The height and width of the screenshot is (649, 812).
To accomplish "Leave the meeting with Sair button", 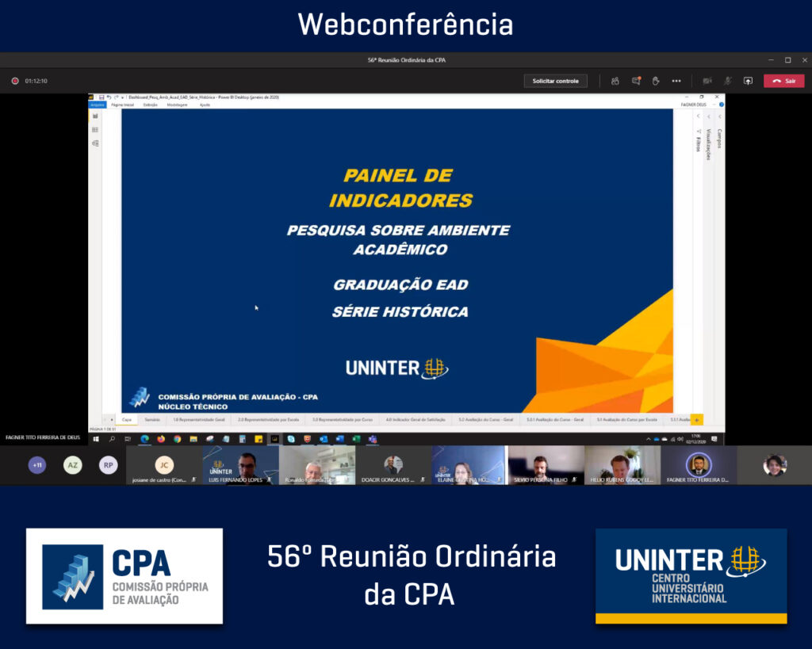I will [783, 81].
